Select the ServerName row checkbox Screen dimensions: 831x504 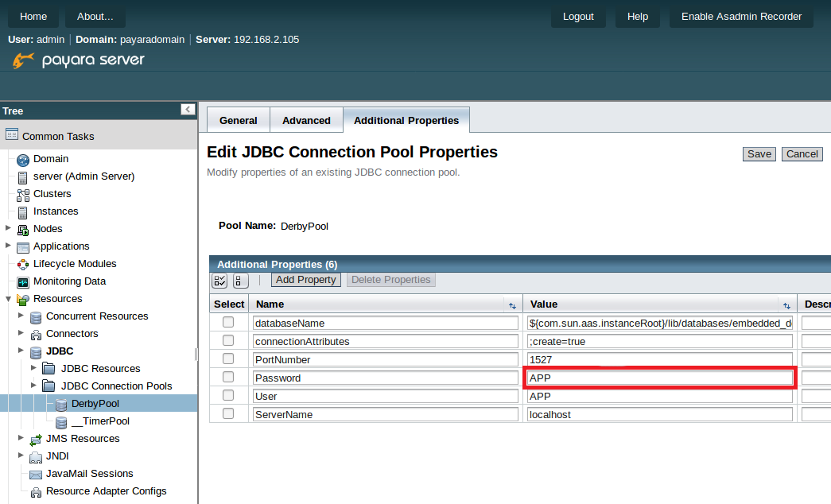click(x=228, y=413)
